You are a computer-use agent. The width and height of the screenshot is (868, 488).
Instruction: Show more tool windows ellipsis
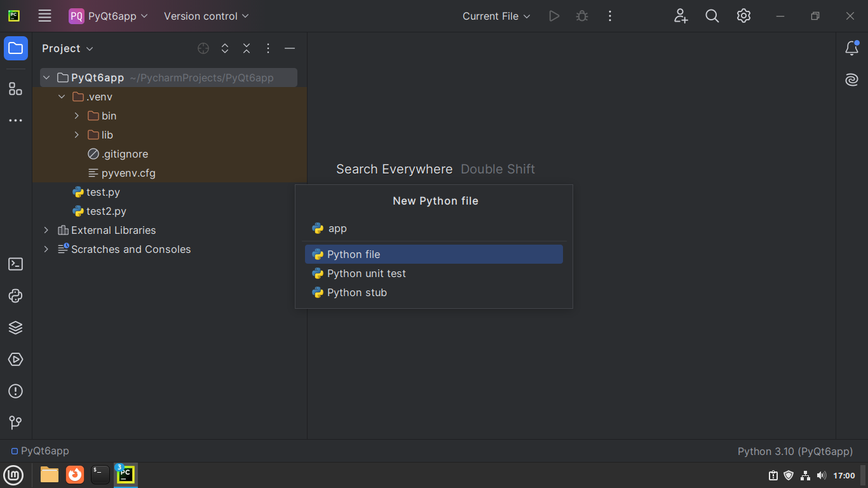16,121
